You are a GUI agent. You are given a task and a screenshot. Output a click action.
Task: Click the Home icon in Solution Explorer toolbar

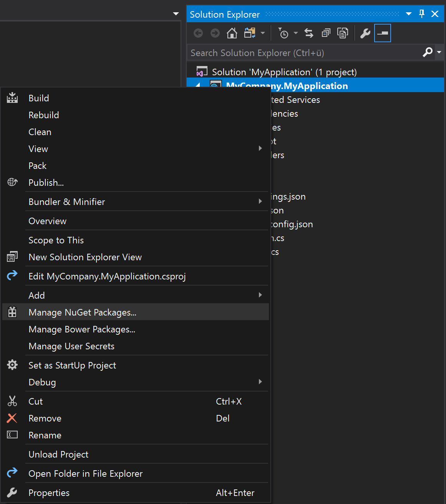pos(232,33)
